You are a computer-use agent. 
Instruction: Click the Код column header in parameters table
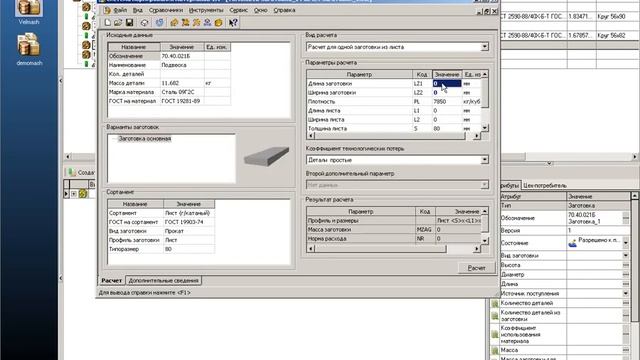(422, 75)
